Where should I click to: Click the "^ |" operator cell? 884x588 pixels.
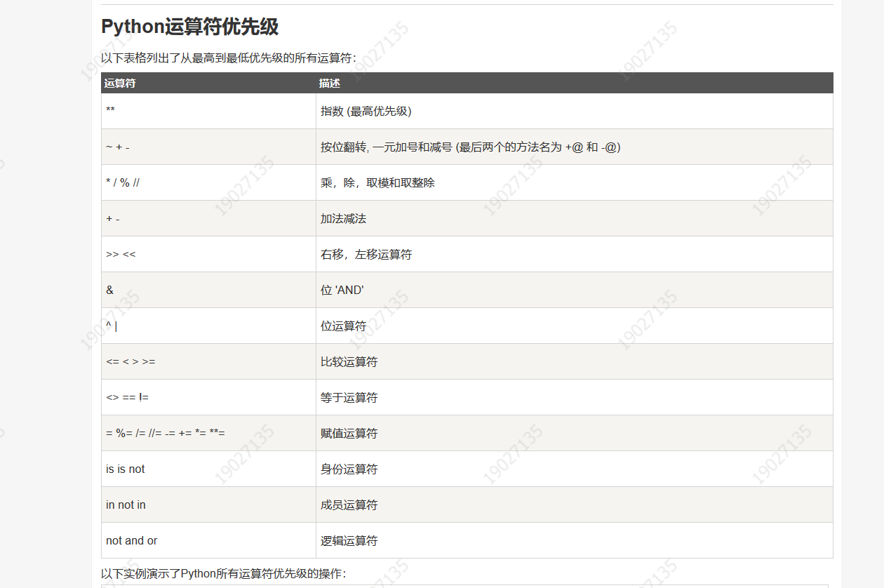(x=208, y=326)
